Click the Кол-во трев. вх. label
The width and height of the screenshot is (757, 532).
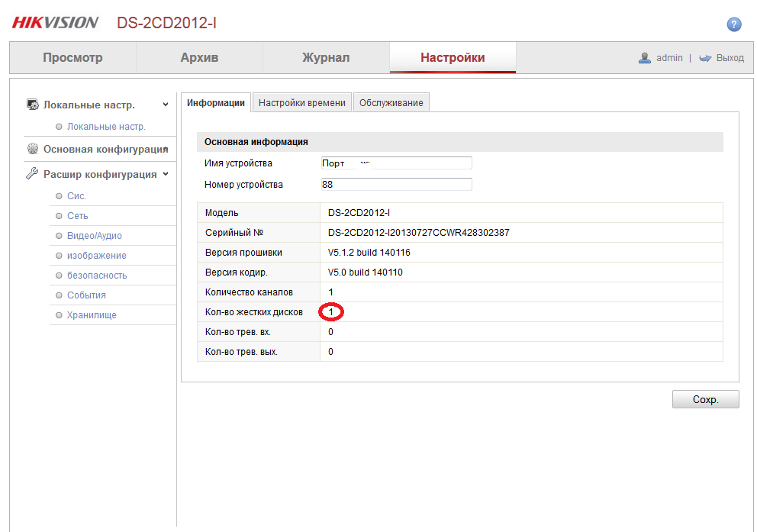[237, 332]
